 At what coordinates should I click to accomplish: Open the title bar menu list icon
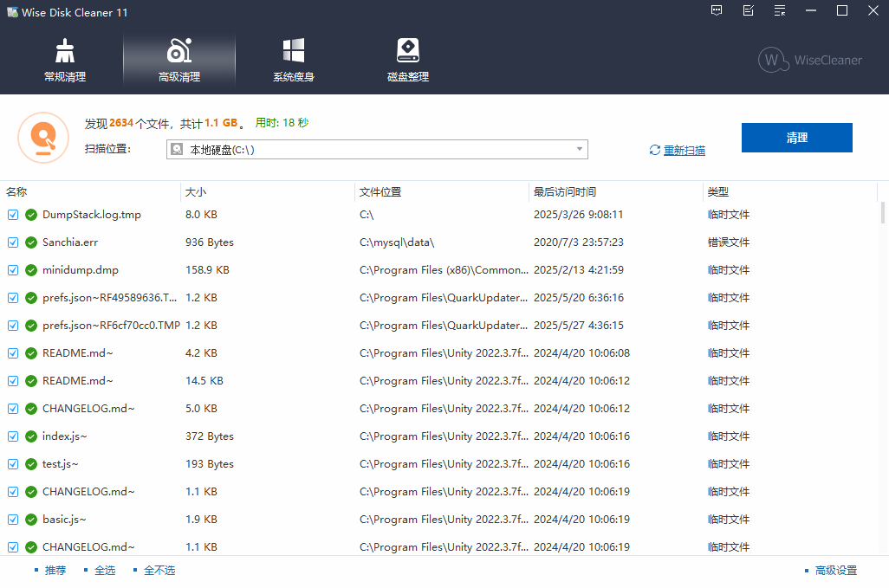(x=780, y=11)
